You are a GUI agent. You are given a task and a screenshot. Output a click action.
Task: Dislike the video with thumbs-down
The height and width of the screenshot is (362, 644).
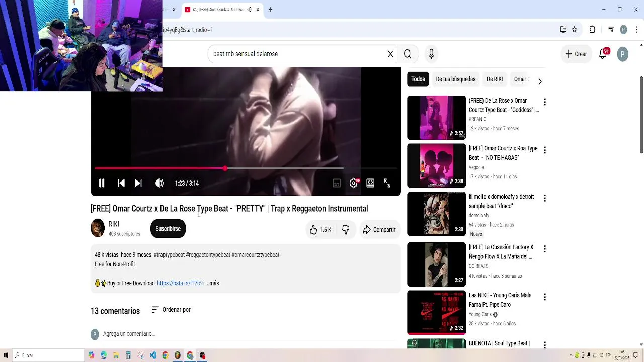pyautogui.click(x=346, y=230)
